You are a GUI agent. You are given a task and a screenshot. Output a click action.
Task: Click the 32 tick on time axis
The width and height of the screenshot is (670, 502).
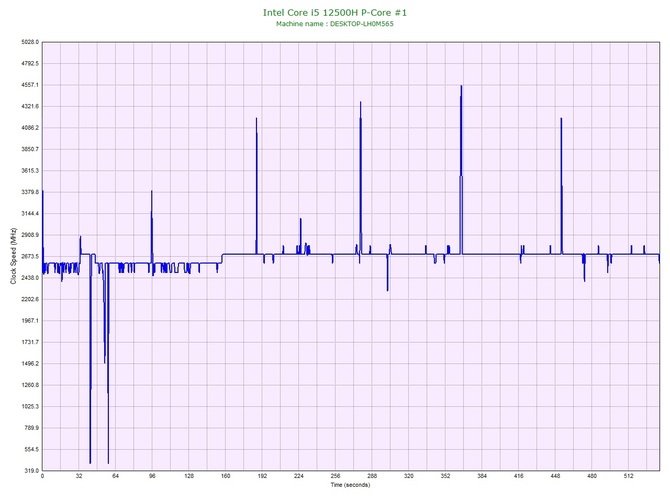coord(79,476)
